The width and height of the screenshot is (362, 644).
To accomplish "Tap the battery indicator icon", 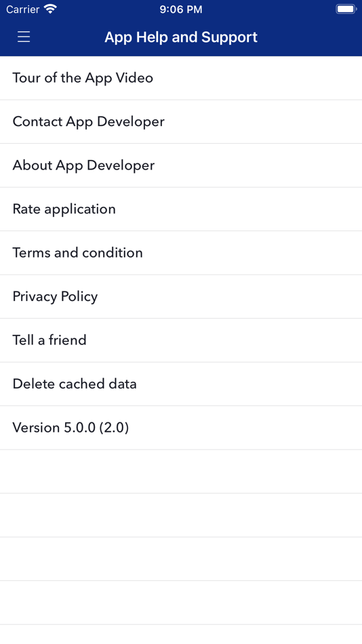I will coord(346,9).
